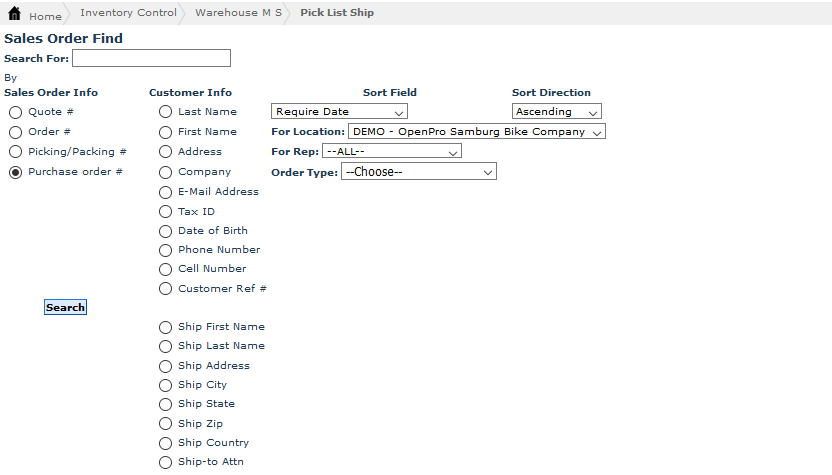
Task: Open the Order Type dropdown
Action: point(418,172)
